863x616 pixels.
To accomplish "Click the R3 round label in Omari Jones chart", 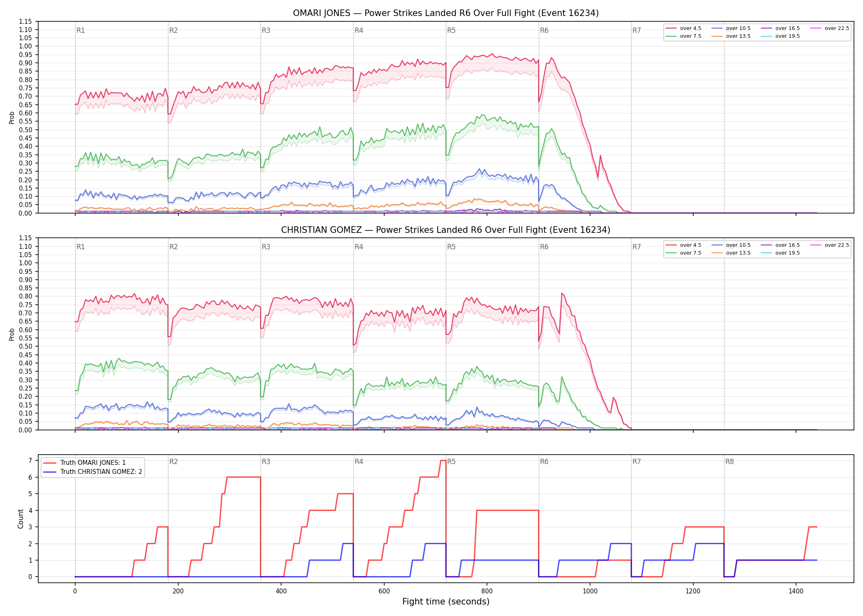I will coord(266,30).
